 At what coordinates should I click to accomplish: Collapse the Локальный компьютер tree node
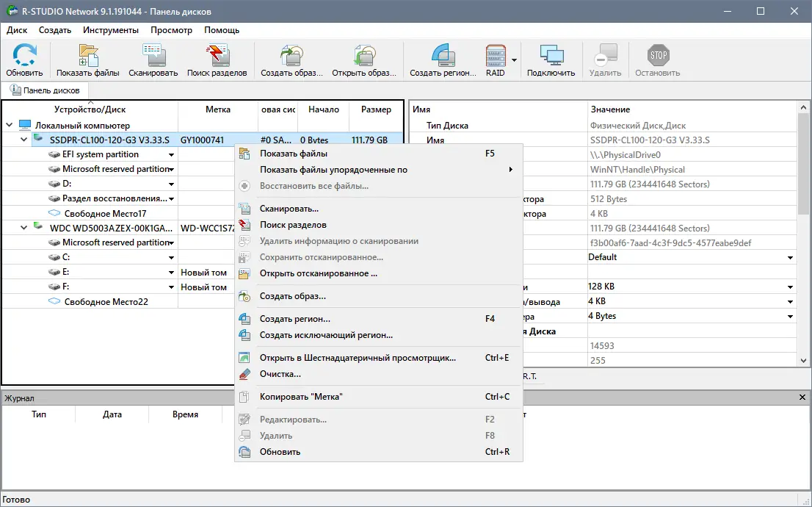coord(9,124)
